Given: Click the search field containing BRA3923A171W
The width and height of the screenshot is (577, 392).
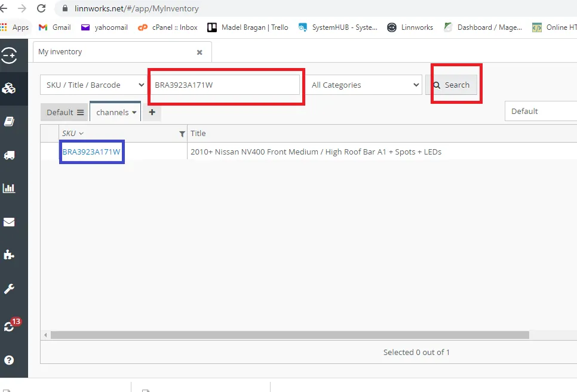Looking at the screenshot, I should pyautogui.click(x=225, y=85).
